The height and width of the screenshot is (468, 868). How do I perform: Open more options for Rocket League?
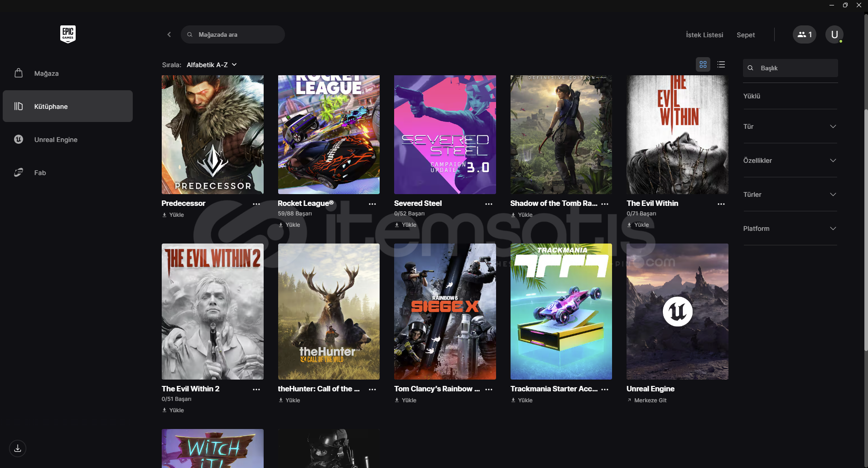click(372, 204)
